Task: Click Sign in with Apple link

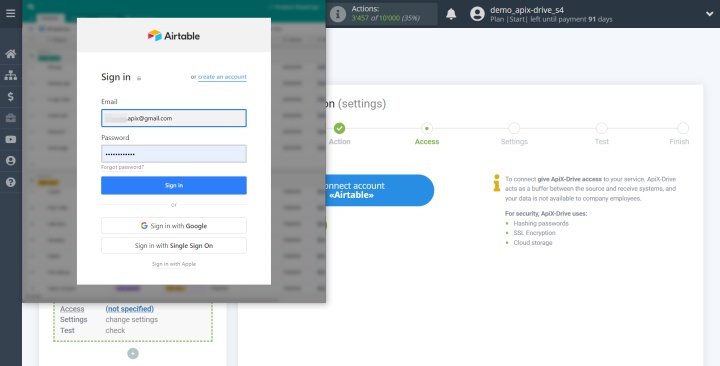Action: click(174, 264)
